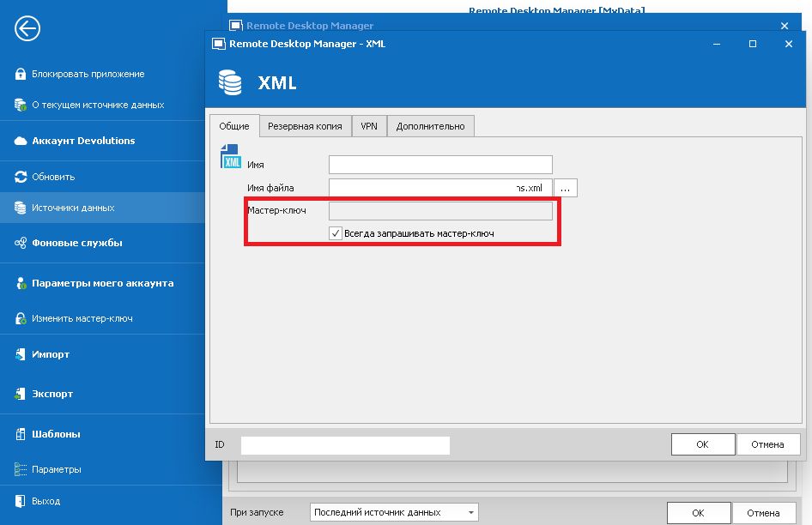This screenshot has width=812, height=525.
Task: Click the Мастер-ключ field
Action: coord(440,211)
